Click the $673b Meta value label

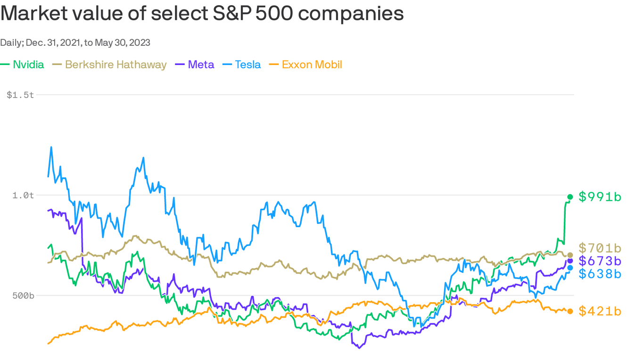click(x=600, y=261)
